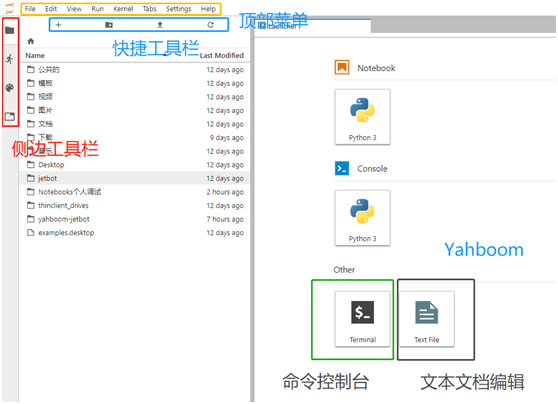
Task: Refresh the file list
Action: tap(210, 25)
